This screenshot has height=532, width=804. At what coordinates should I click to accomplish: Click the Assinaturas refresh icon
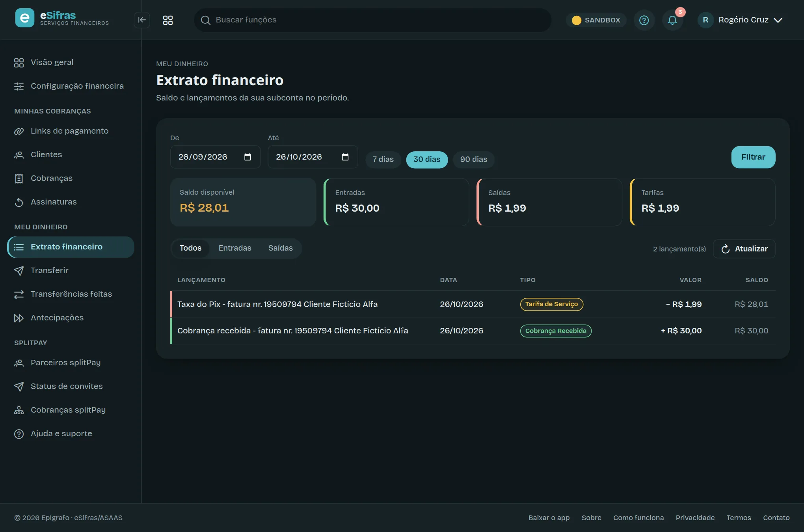click(x=19, y=202)
